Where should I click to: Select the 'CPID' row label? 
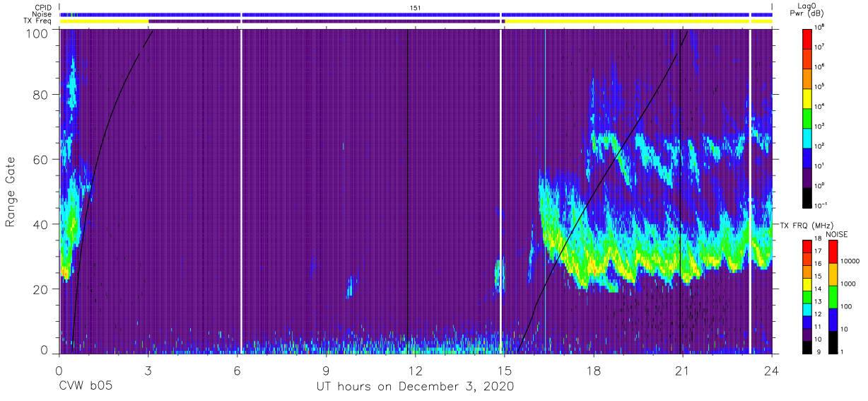click(43, 8)
